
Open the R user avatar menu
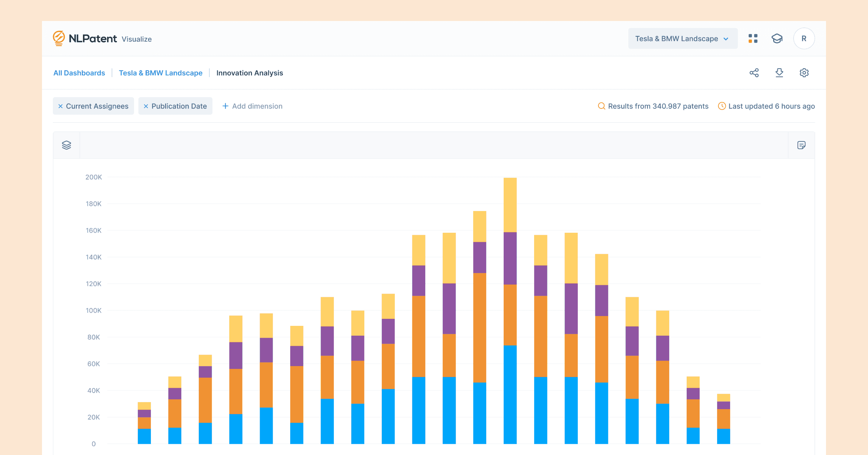(x=804, y=38)
